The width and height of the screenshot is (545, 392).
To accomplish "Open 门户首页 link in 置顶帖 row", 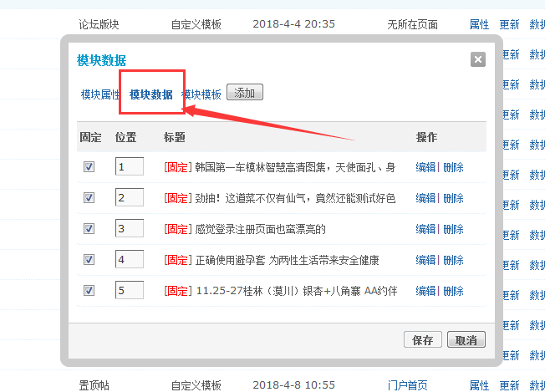I will click(x=407, y=385).
